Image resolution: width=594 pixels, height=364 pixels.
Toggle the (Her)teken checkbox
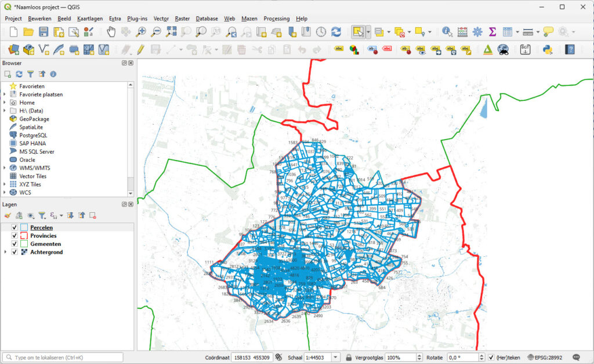[491, 357]
